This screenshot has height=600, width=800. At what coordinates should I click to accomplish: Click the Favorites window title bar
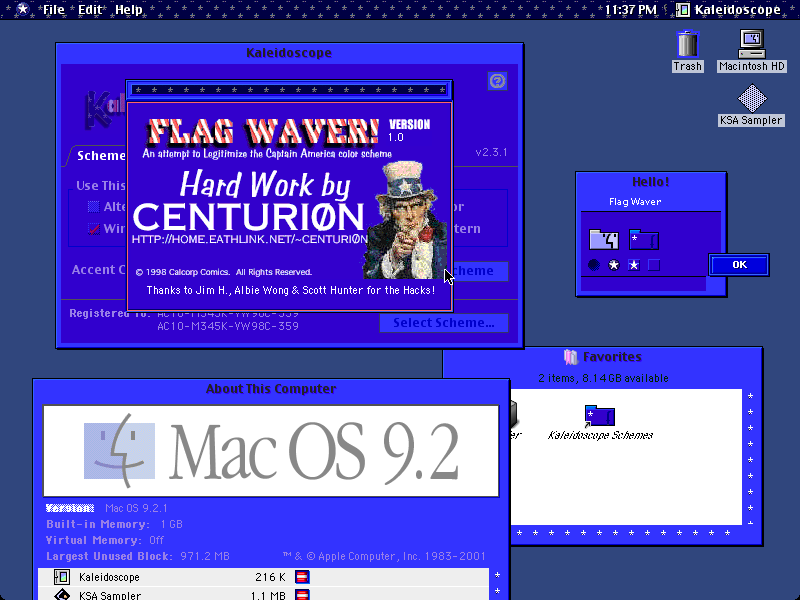click(x=603, y=357)
